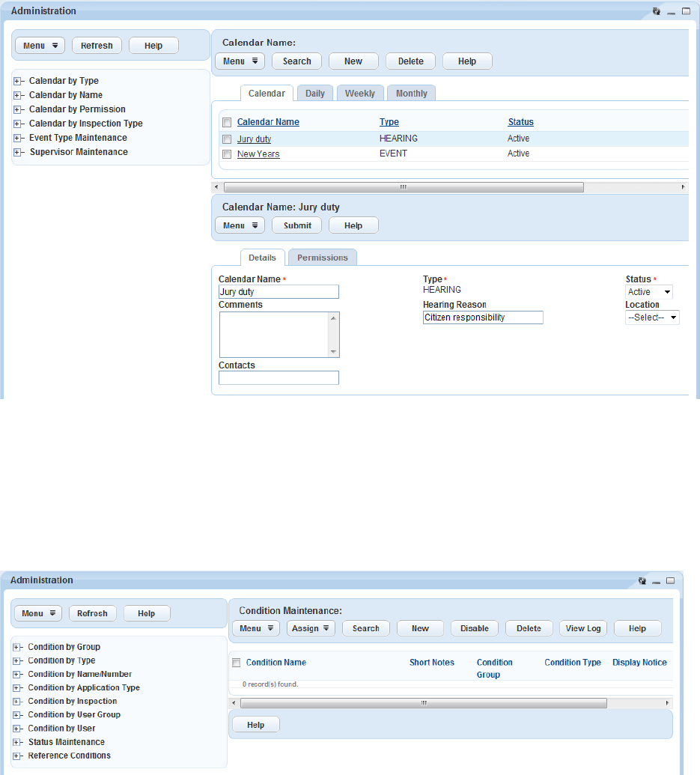Submit the Jury duty calendar details
Viewport: 700px width, 775px height.
[x=297, y=225]
